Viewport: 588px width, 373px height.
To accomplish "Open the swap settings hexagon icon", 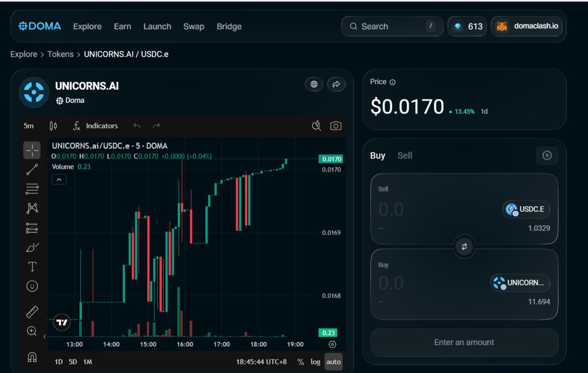I will pos(547,156).
